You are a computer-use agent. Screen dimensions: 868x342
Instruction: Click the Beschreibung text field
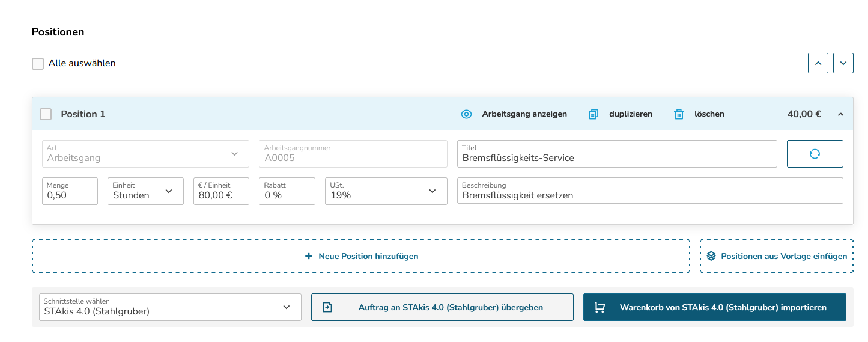click(650, 191)
